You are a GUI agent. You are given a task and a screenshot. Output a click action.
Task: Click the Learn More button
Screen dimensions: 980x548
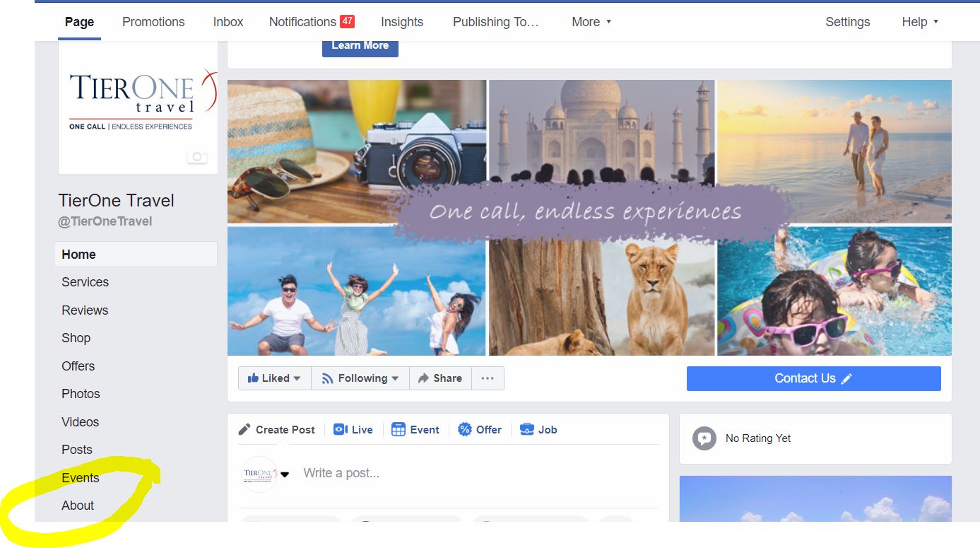click(360, 45)
